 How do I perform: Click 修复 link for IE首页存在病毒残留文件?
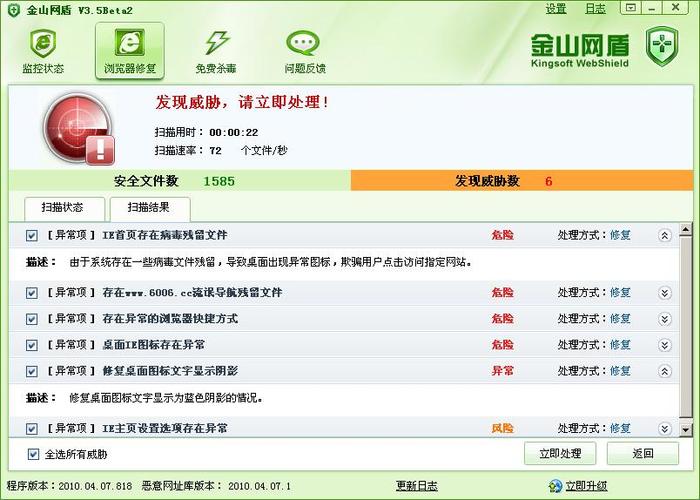620,235
